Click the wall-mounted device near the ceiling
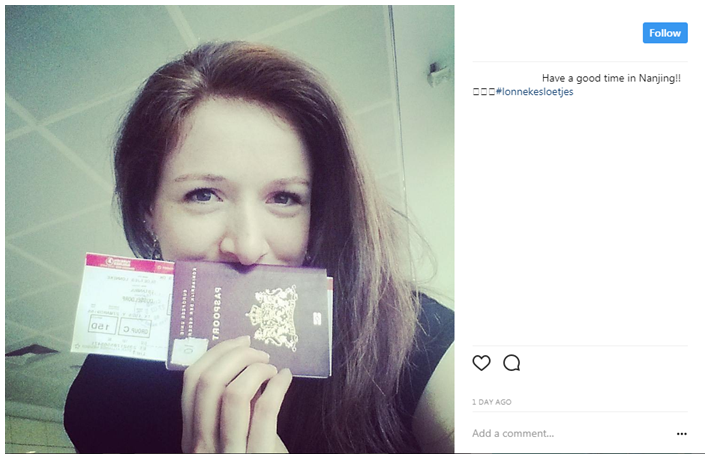Viewport: 710px width, 459px height. [438, 73]
